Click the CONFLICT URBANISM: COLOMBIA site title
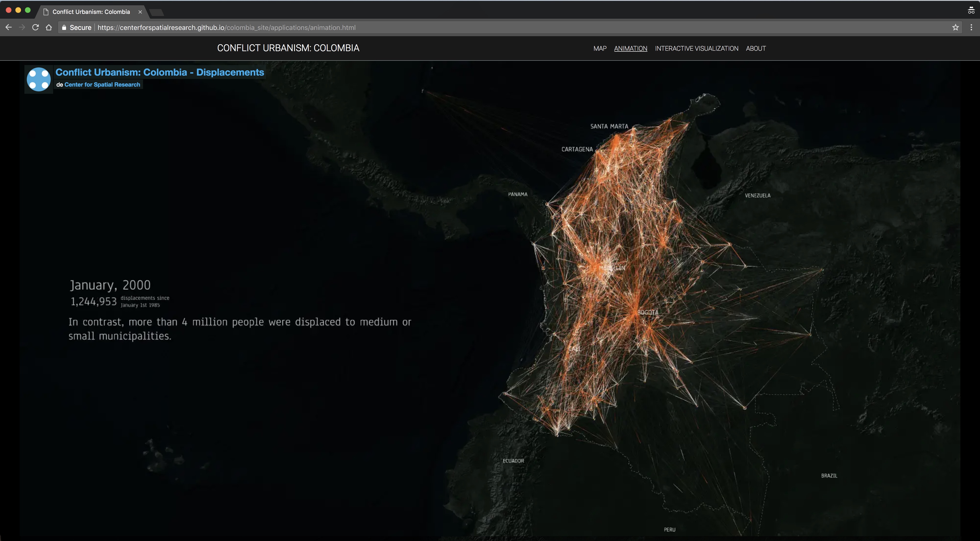This screenshot has width=980, height=541. pyautogui.click(x=288, y=48)
